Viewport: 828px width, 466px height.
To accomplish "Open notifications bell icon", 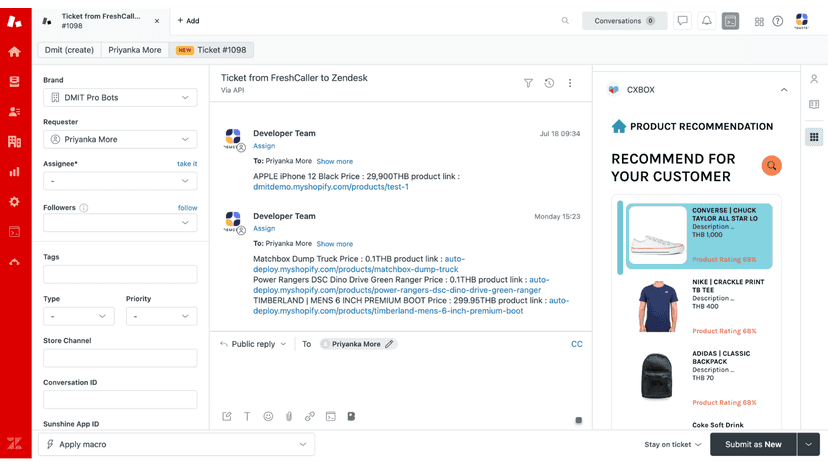I will point(707,21).
